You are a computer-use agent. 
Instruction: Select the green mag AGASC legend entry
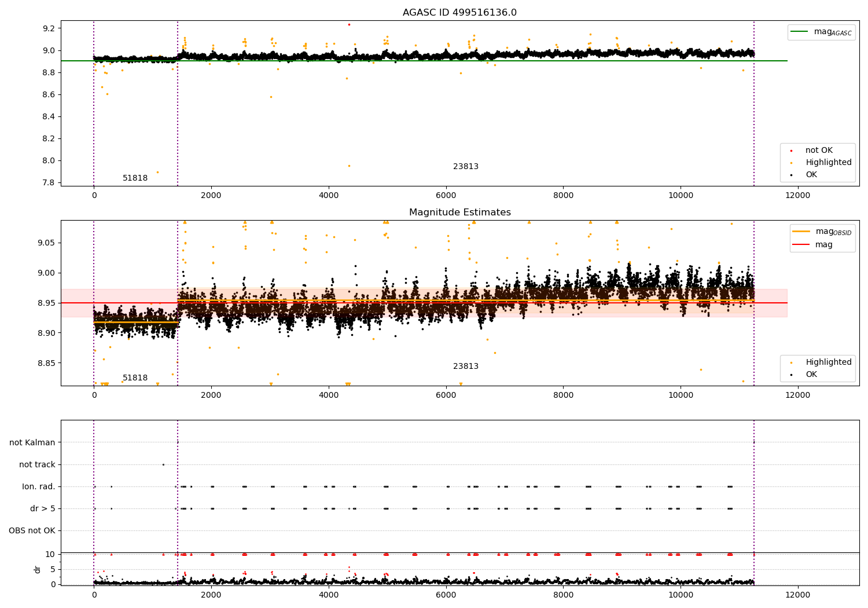pyautogui.click(x=821, y=32)
